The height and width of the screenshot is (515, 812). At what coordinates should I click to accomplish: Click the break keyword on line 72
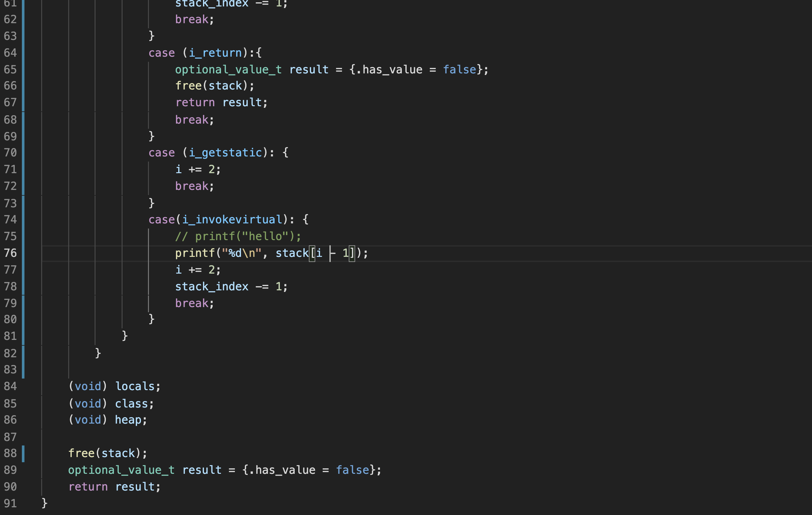191,186
